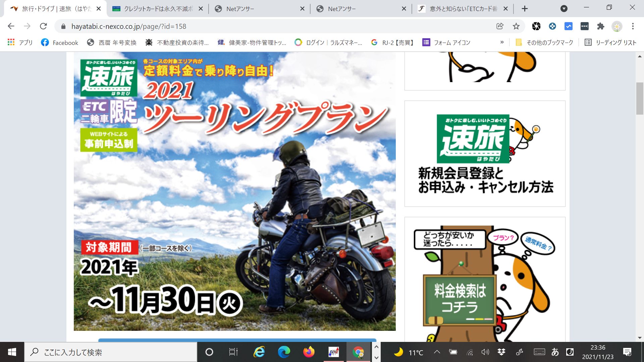Switch to the ETCカード番号 tab
Viewport: 644px width, 362px height.
click(463, 9)
